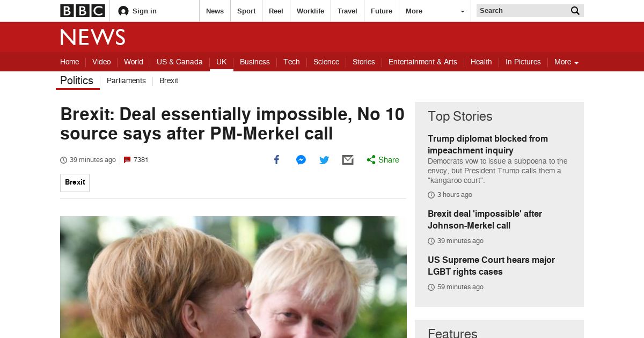Go to In Pictures section
Screen dimensions: 644x338
pyautogui.click(x=523, y=62)
